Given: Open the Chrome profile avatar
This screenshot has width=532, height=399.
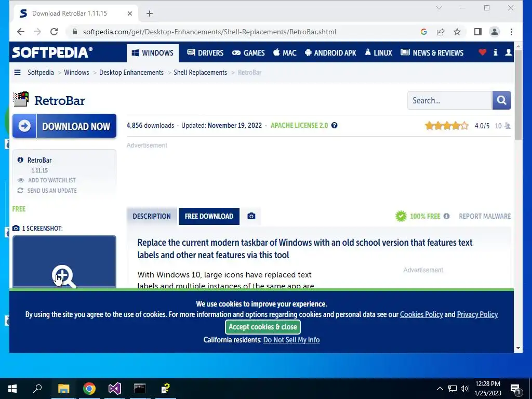Looking at the screenshot, I should 495,32.
